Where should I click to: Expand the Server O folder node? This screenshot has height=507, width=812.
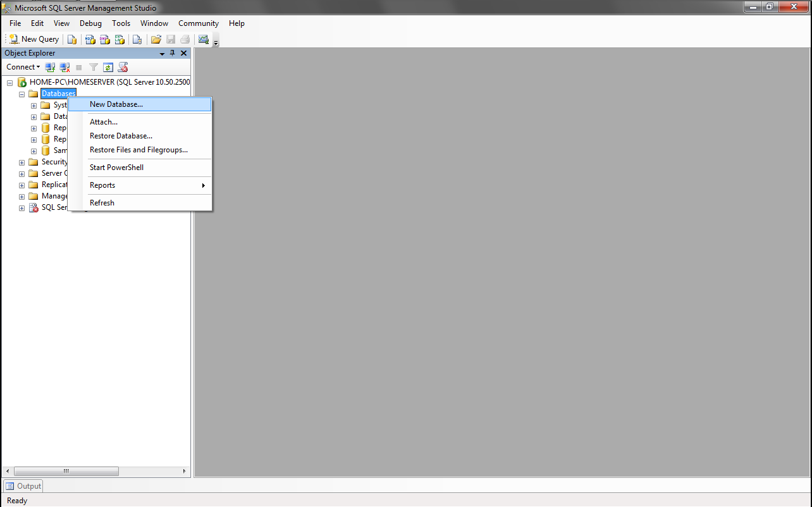[22, 174]
